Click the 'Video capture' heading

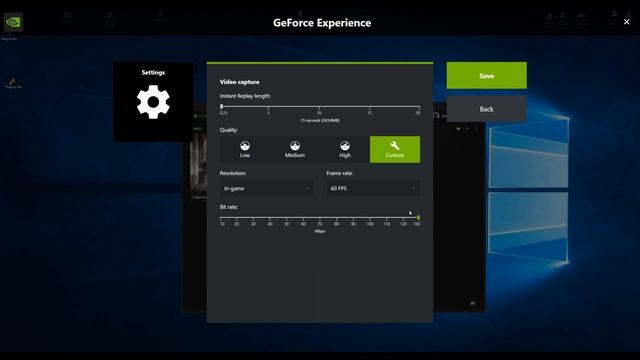[x=240, y=82]
